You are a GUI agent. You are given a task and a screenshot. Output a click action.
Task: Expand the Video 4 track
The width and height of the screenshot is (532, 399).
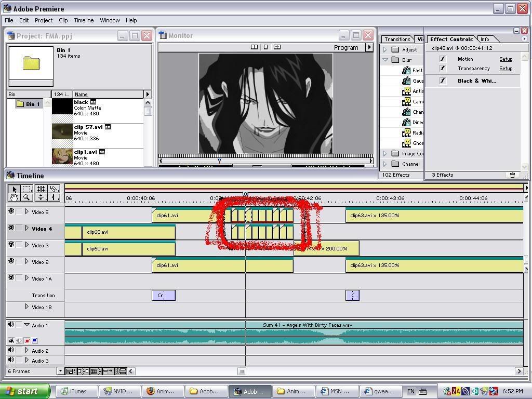tap(27, 229)
